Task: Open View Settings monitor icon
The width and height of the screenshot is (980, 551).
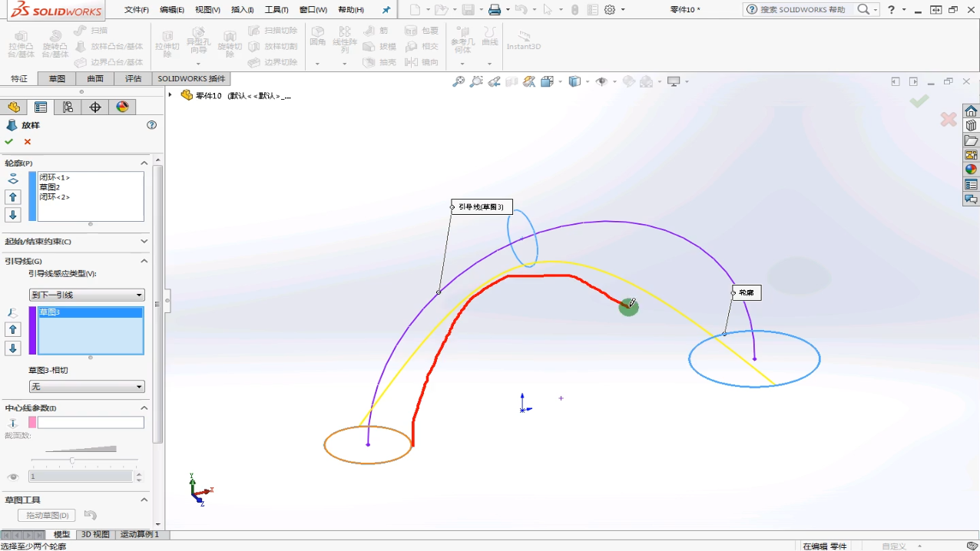Action: [x=674, y=81]
